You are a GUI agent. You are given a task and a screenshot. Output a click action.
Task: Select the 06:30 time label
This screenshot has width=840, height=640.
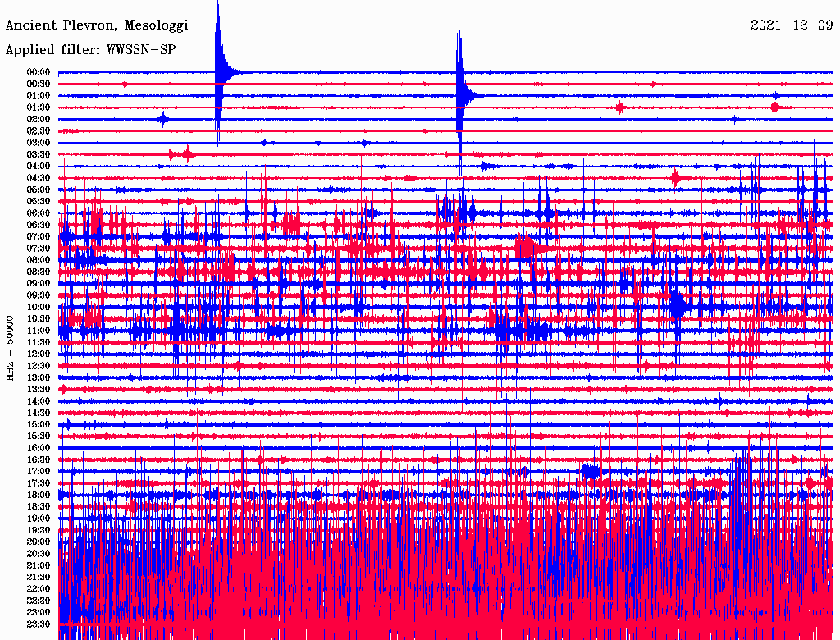click(39, 225)
